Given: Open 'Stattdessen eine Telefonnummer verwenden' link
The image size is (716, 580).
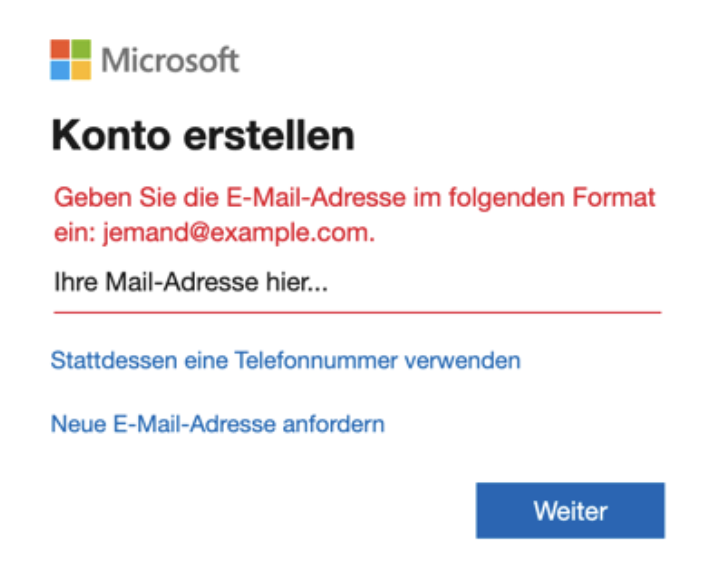Looking at the screenshot, I should [x=286, y=360].
